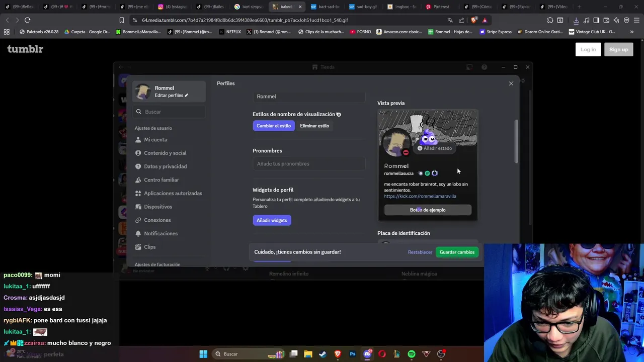Viewport: 644px width, 362px height.
Task: Open OBS Studio from taskbar
Action: (441, 354)
